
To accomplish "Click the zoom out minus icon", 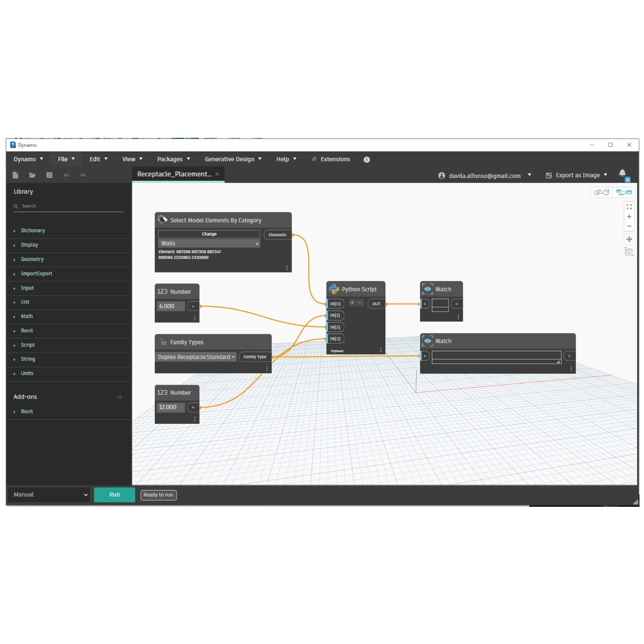I will tap(629, 226).
